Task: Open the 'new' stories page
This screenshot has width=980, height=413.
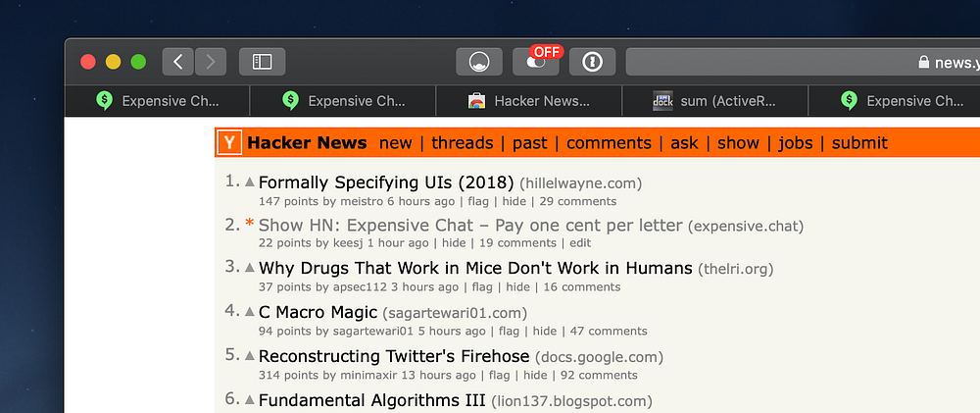Action: (x=396, y=143)
